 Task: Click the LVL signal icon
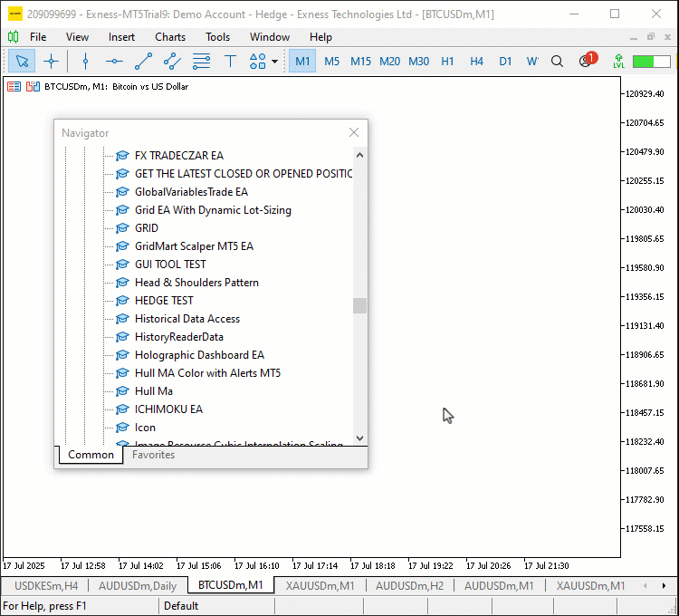(618, 61)
